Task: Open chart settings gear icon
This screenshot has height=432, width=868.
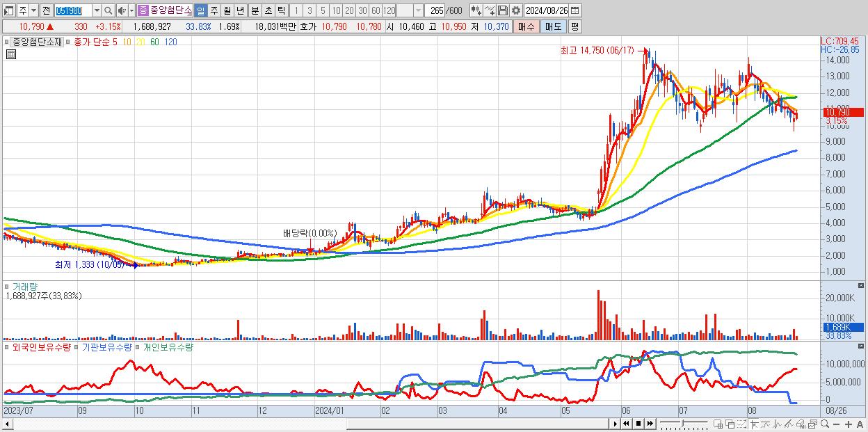Action: (516, 10)
